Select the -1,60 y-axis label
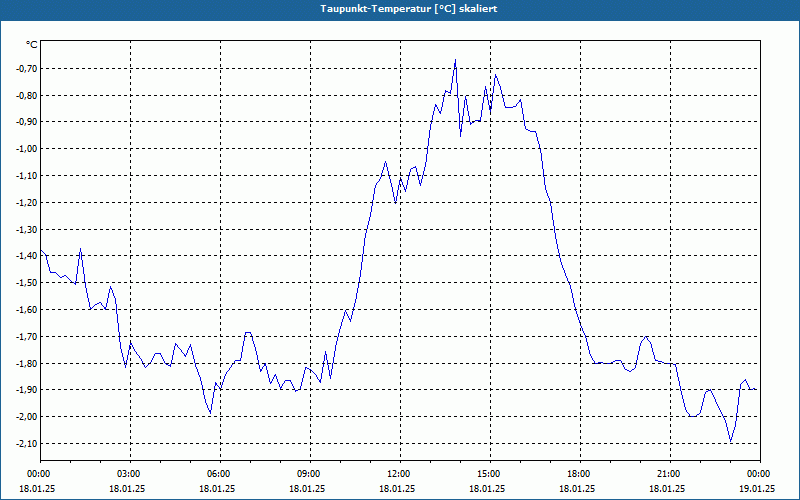800x500 pixels. [x=27, y=310]
